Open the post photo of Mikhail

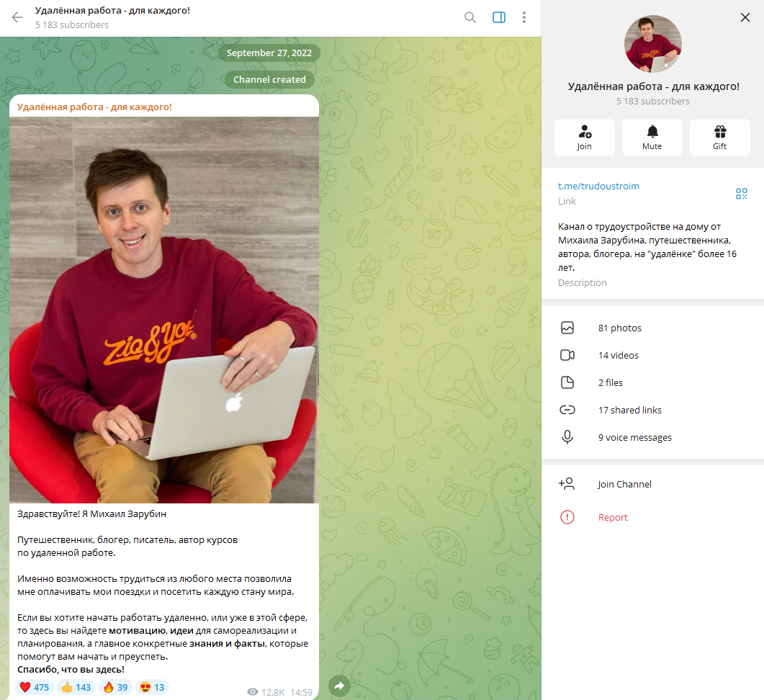tap(164, 310)
